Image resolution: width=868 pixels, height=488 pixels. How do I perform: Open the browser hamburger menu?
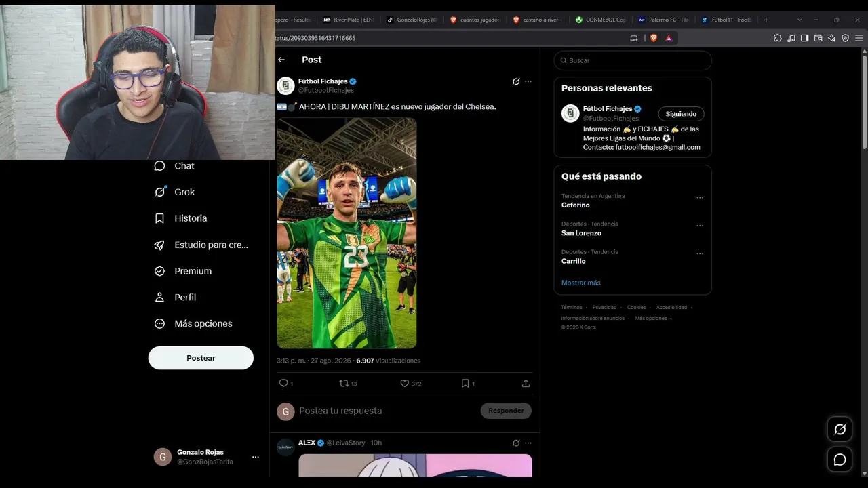[x=859, y=38]
